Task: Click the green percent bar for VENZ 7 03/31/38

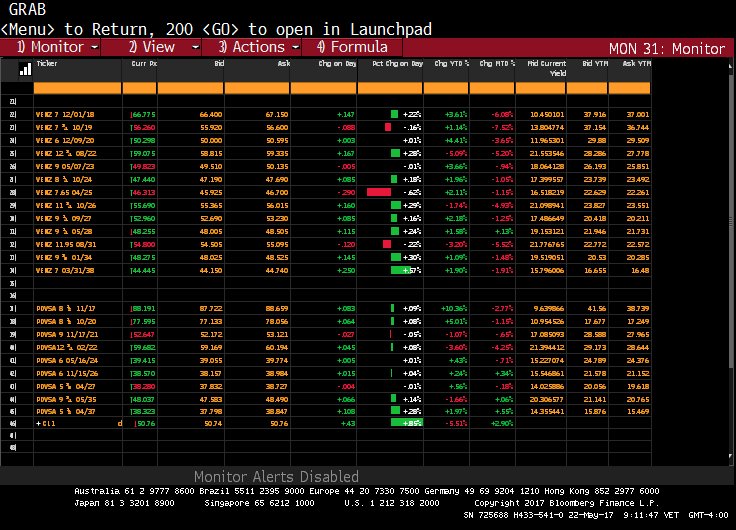Action: (405, 270)
